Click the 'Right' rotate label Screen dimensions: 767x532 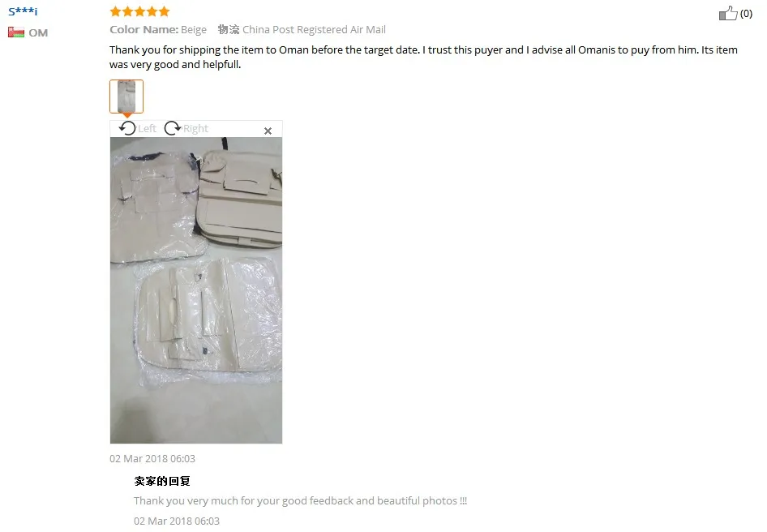pyautogui.click(x=195, y=128)
